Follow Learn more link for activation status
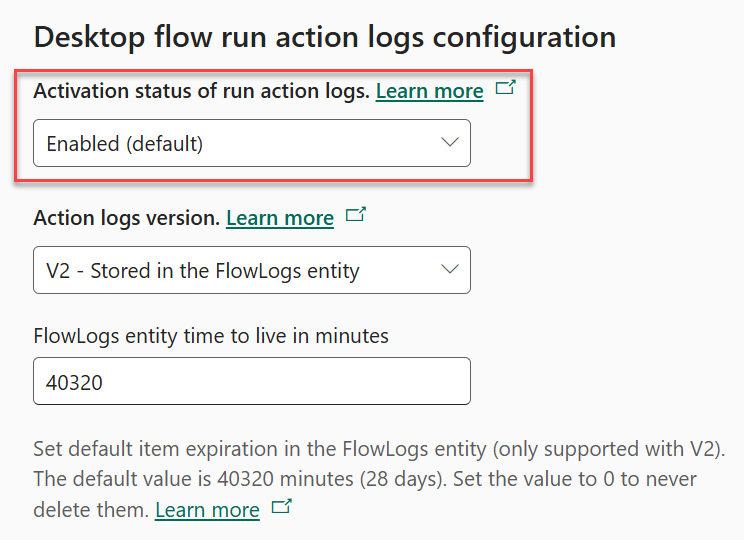This screenshot has height=540, width=744. pos(430,91)
